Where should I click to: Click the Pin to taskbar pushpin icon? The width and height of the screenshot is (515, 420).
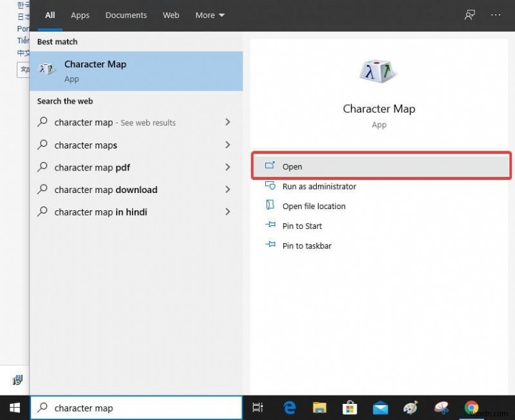click(x=270, y=245)
